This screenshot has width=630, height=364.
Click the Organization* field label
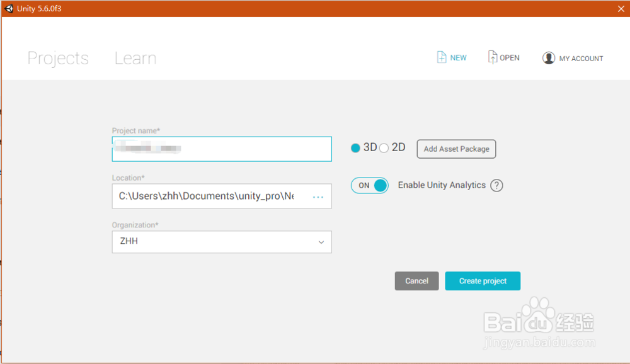coord(135,225)
